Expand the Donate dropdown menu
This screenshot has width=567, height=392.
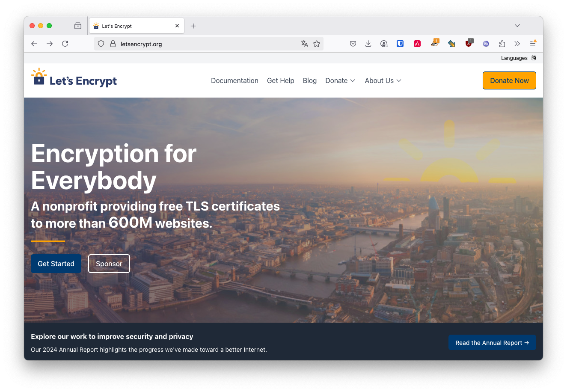tap(340, 80)
